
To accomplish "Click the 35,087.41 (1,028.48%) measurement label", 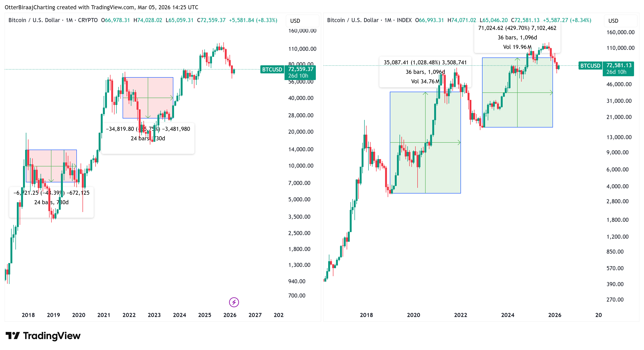I will point(425,63).
